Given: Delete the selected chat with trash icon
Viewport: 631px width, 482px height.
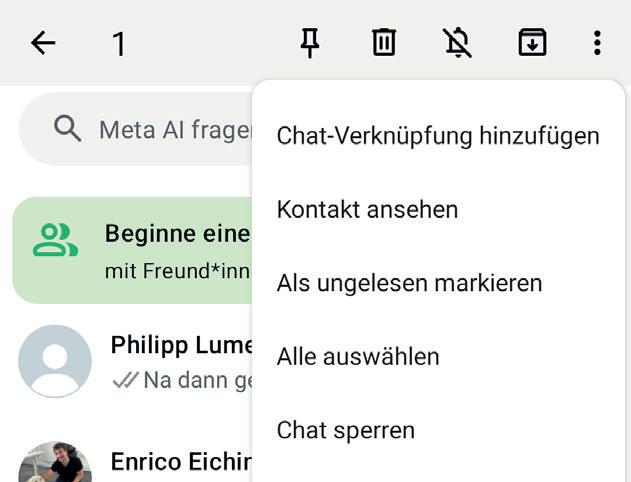Looking at the screenshot, I should [x=384, y=43].
